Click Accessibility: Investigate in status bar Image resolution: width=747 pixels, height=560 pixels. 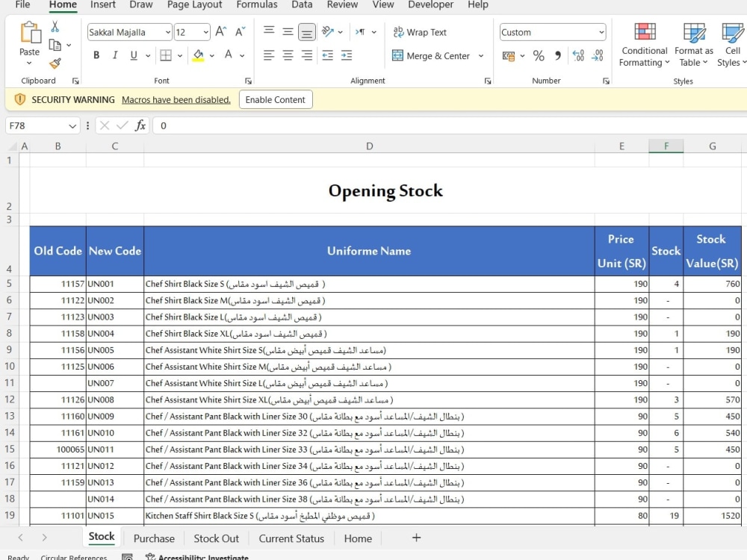(196, 557)
